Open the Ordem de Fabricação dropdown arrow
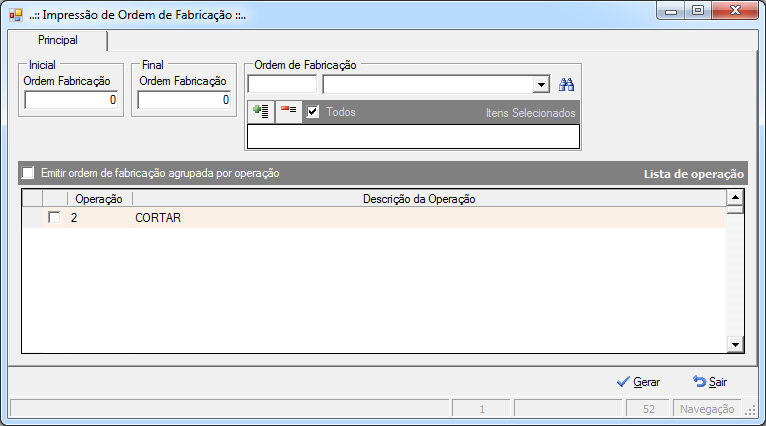 tap(541, 85)
